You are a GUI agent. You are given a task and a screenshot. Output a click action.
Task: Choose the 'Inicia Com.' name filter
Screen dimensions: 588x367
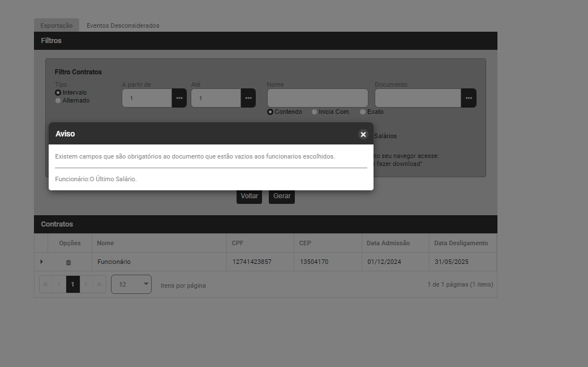click(315, 112)
